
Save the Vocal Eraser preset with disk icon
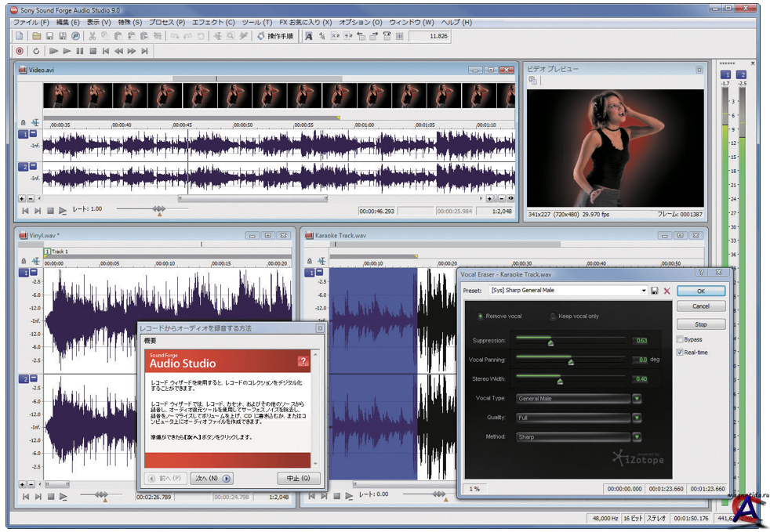[655, 291]
